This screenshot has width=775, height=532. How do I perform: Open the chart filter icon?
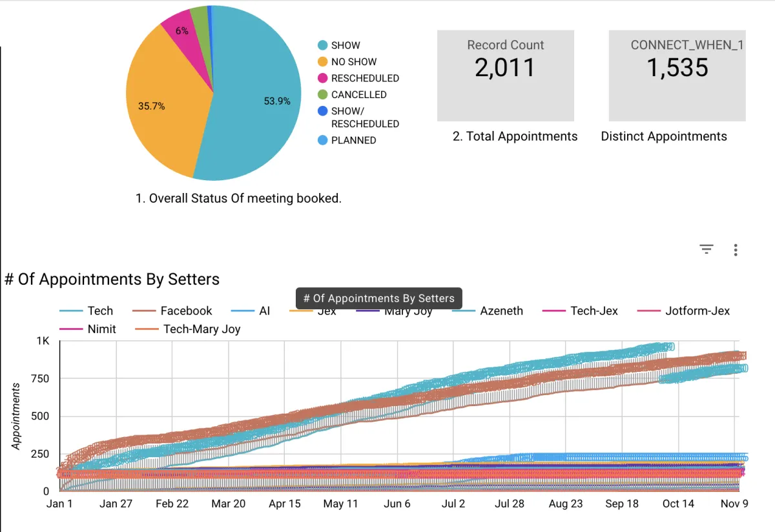(707, 249)
